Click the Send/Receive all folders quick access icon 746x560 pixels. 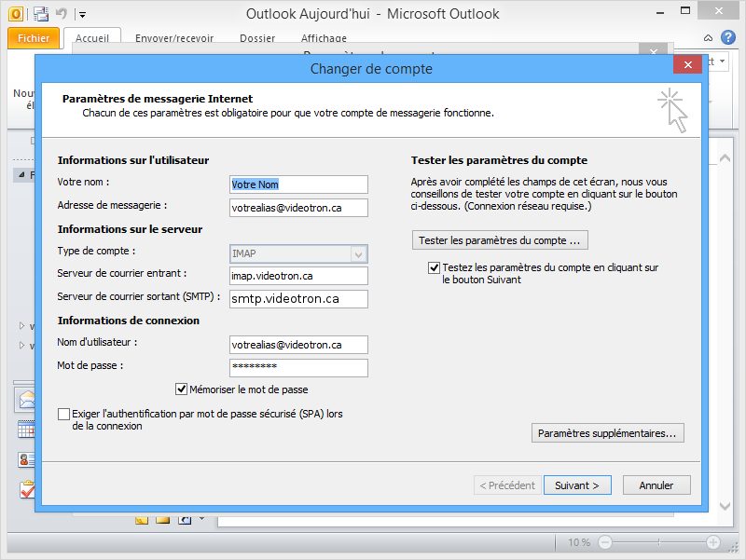(41, 14)
